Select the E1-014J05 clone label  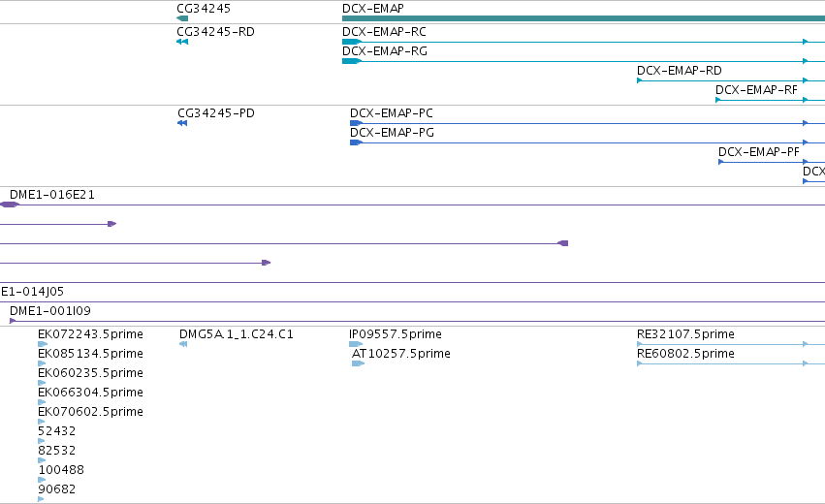(x=32, y=292)
